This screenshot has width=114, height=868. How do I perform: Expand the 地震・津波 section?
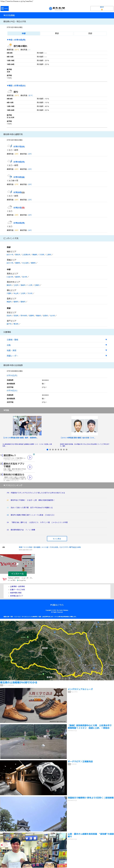point(57,350)
